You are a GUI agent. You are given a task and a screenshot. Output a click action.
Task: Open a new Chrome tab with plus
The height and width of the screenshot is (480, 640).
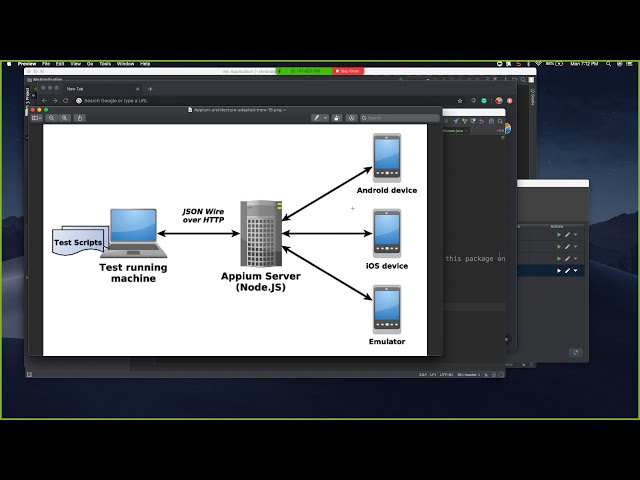[150, 89]
